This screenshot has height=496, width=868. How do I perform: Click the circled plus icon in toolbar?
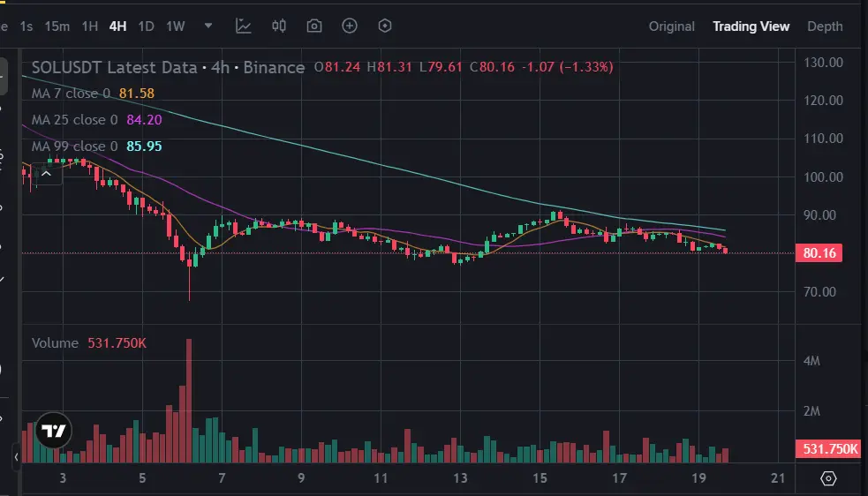coord(350,26)
